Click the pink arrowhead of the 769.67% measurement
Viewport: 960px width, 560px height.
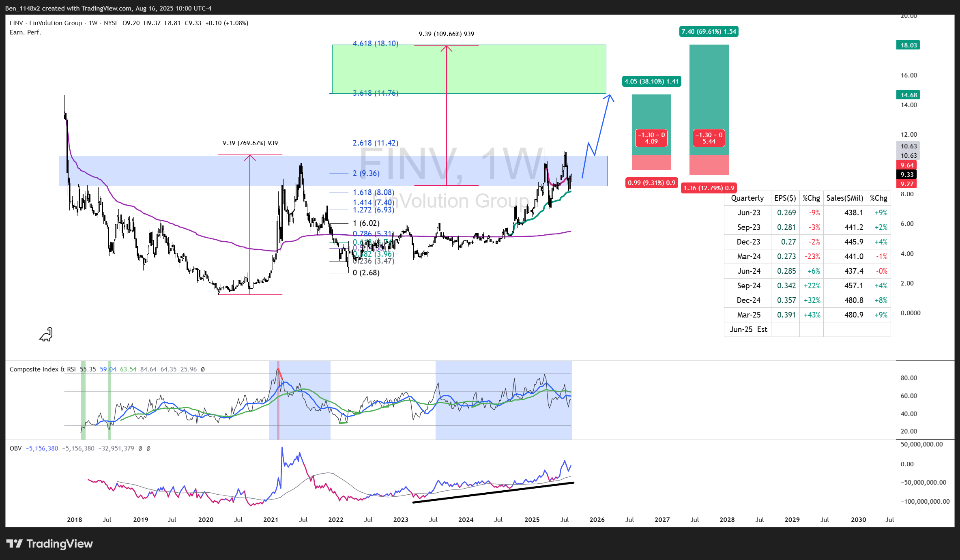pos(250,157)
